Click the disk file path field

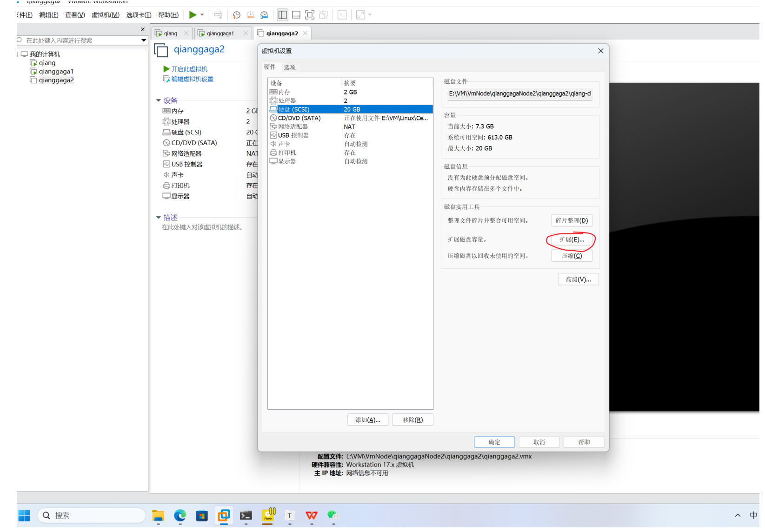tap(520, 93)
